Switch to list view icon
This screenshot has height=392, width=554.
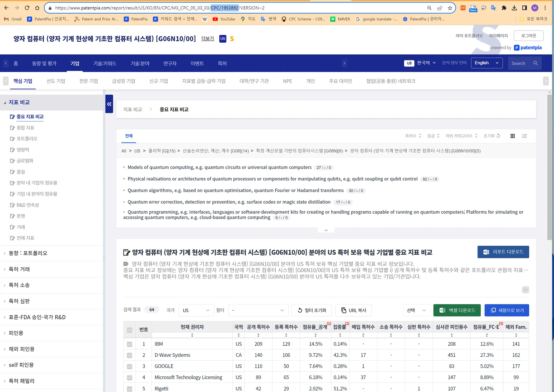tap(525, 136)
